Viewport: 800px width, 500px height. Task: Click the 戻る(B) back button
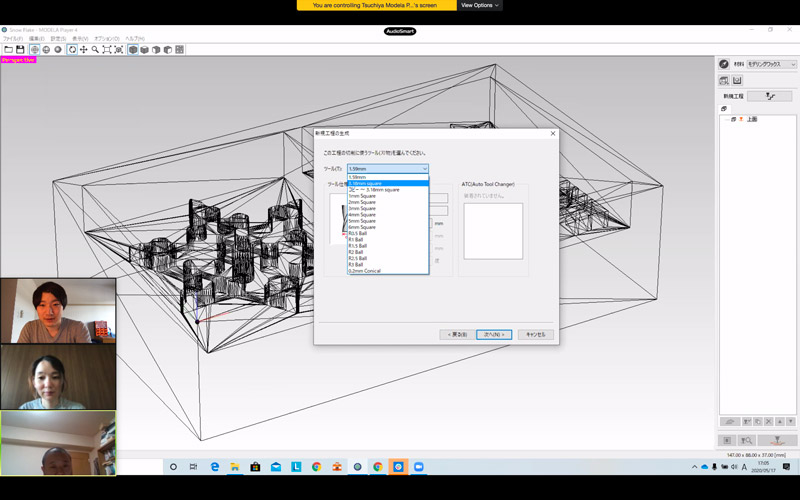click(x=457, y=335)
